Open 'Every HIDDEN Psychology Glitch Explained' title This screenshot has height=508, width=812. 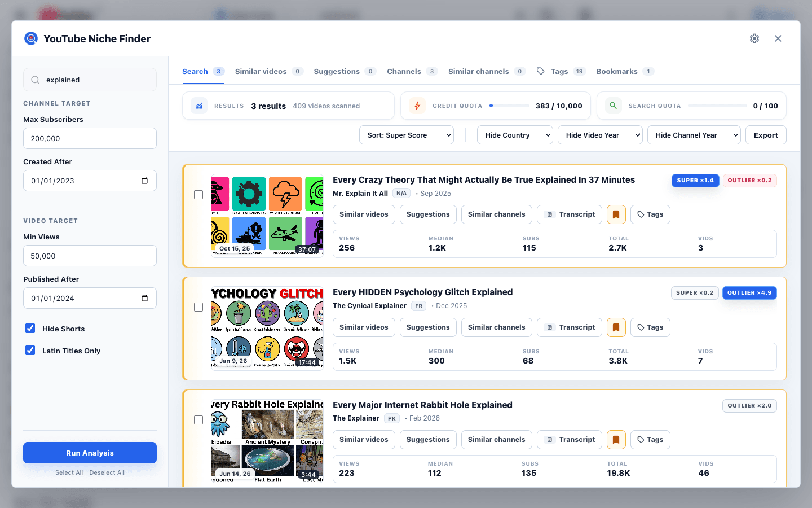tap(423, 292)
